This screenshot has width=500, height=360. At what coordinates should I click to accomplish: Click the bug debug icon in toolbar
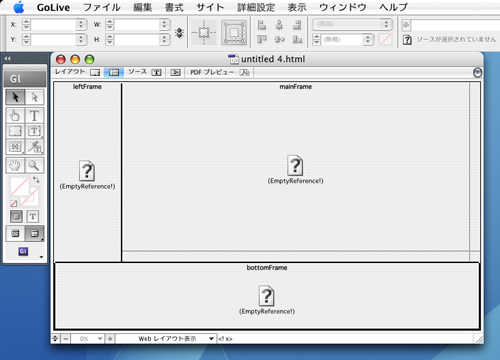[x=179, y=32]
